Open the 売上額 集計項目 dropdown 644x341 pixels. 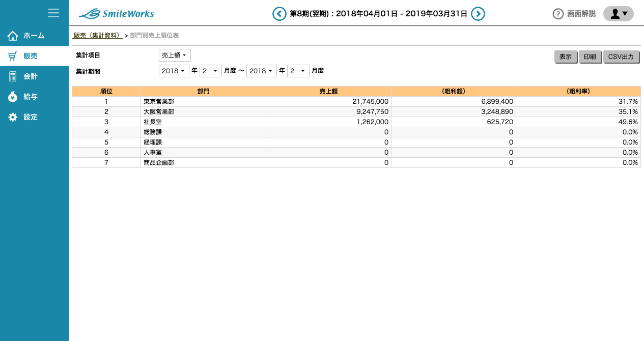tap(175, 55)
